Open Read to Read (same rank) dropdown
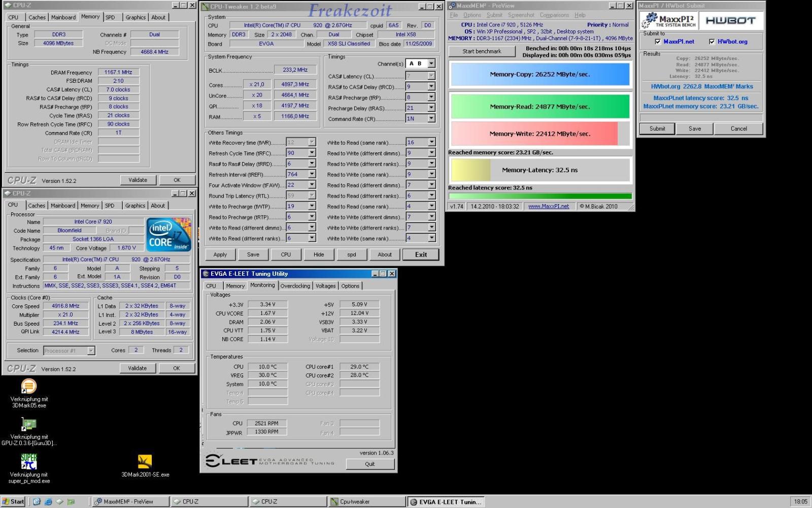812x508 pixels. (432, 206)
